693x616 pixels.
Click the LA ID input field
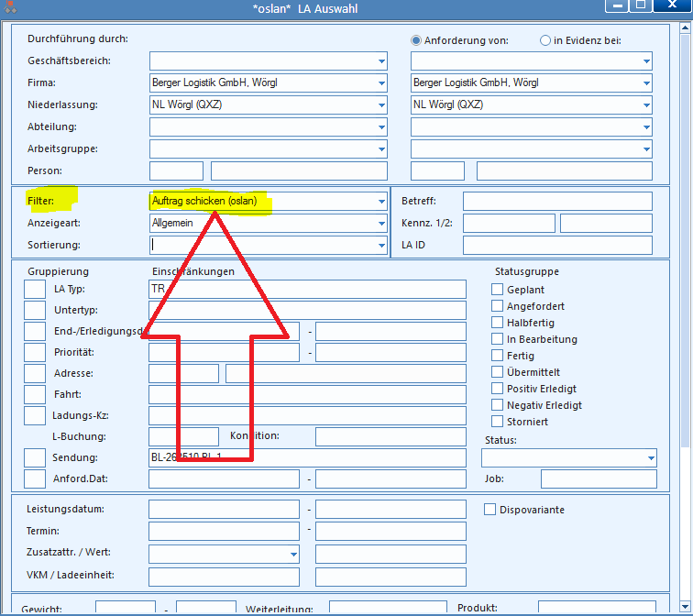click(557, 246)
